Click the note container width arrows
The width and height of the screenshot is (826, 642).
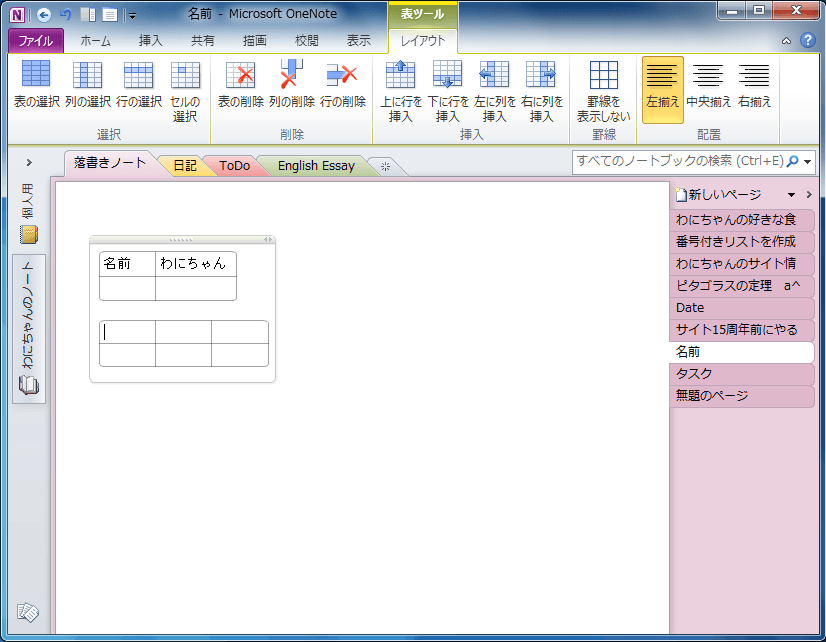point(268,240)
